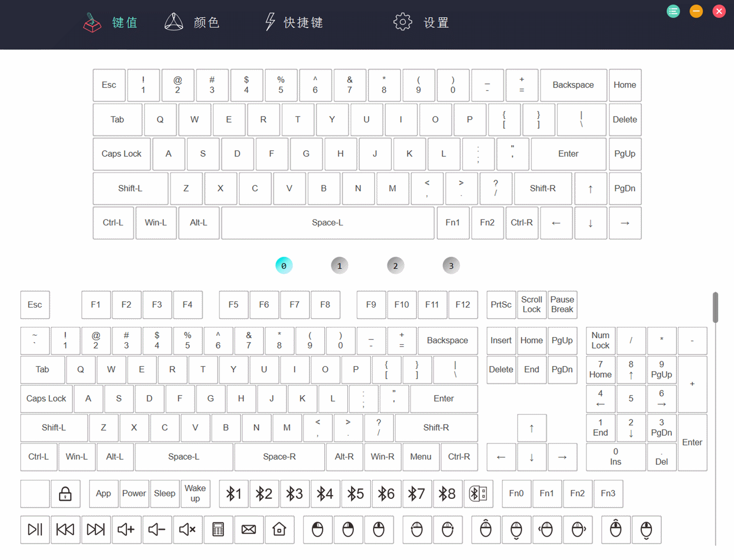The image size is (734, 560).
Task: Pick the Pause Break key
Action: point(562,304)
